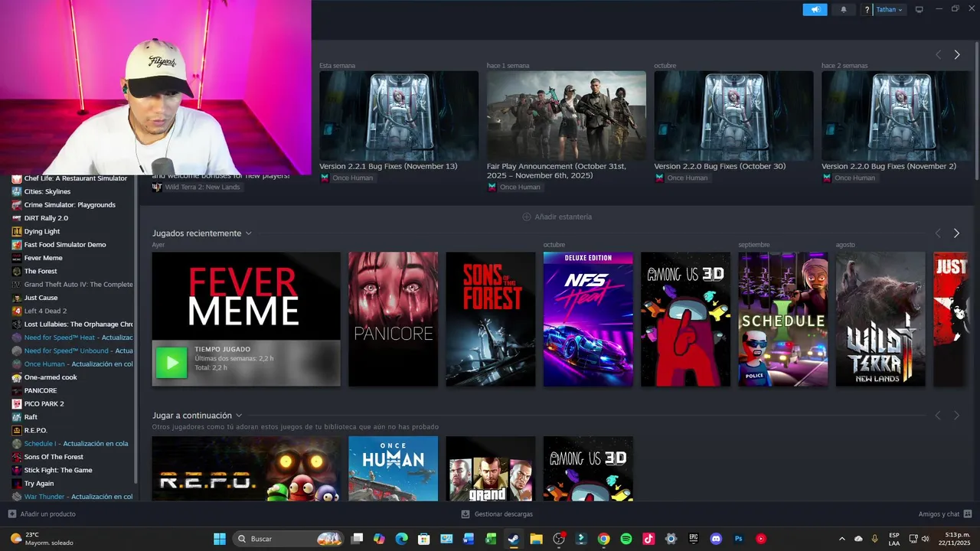
Task: Open the Tathan account dropdown
Action: 889,9
